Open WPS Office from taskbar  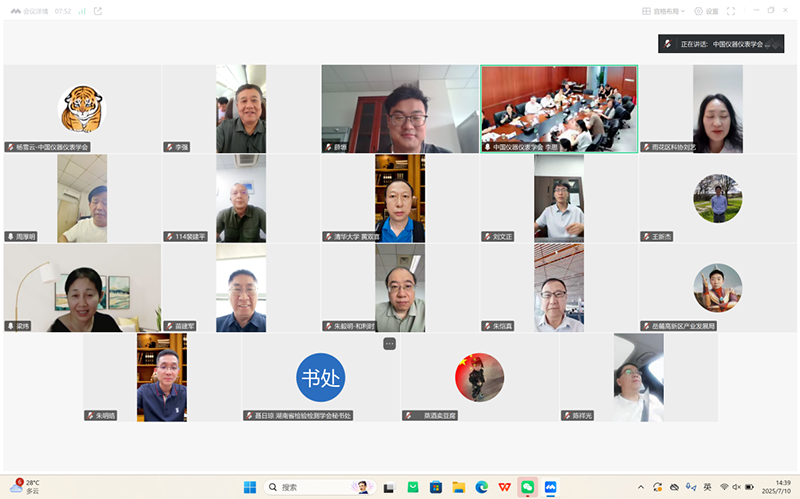pyautogui.click(x=504, y=487)
